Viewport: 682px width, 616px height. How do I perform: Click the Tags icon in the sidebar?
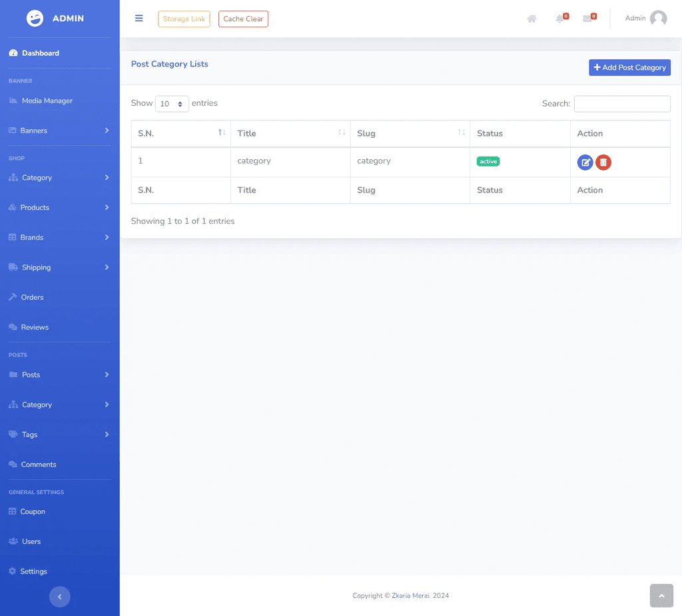click(13, 435)
